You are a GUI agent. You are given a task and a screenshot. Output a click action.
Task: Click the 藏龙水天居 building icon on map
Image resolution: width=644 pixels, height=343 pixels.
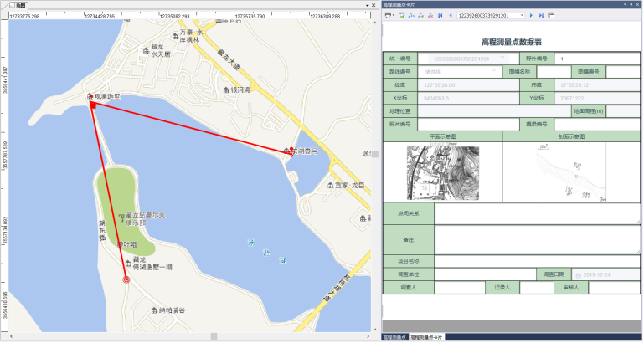(146, 51)
